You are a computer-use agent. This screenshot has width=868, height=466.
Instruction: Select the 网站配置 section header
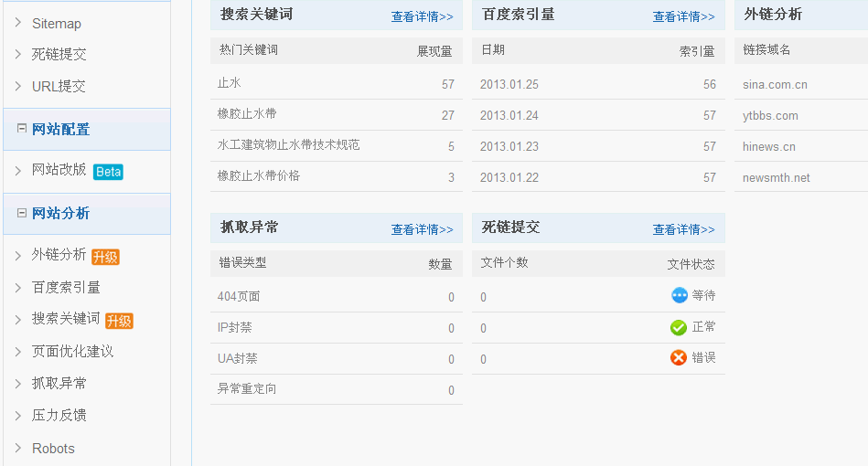[x=87, y=130]
